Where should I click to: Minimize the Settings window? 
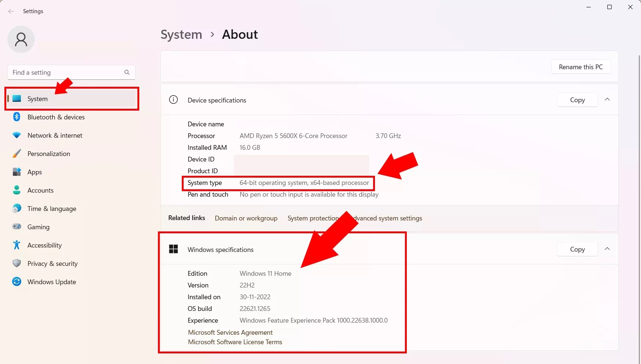click(x=589, y=7)
